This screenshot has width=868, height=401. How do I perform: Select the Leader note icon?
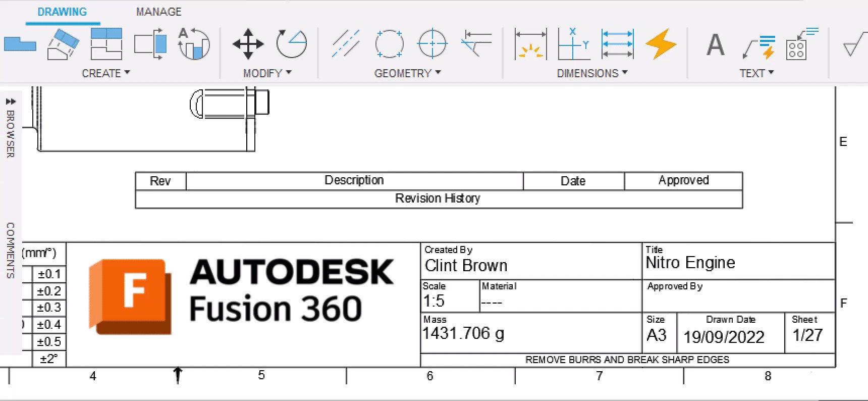pos(759,46)
